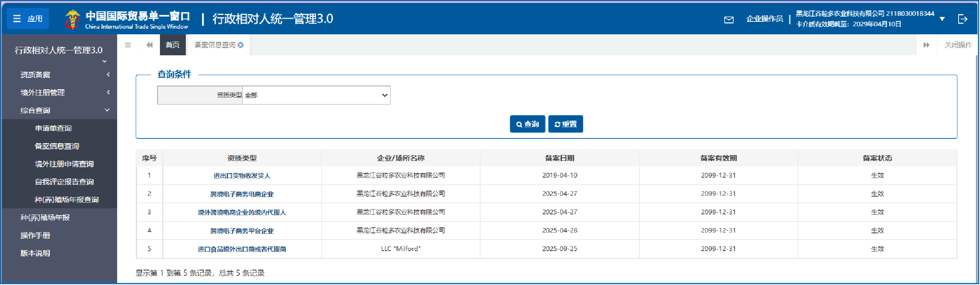Open the 进出口货物收发货人 record link
The width and height of the screenshot is (980, 285).
coord(242,176)
